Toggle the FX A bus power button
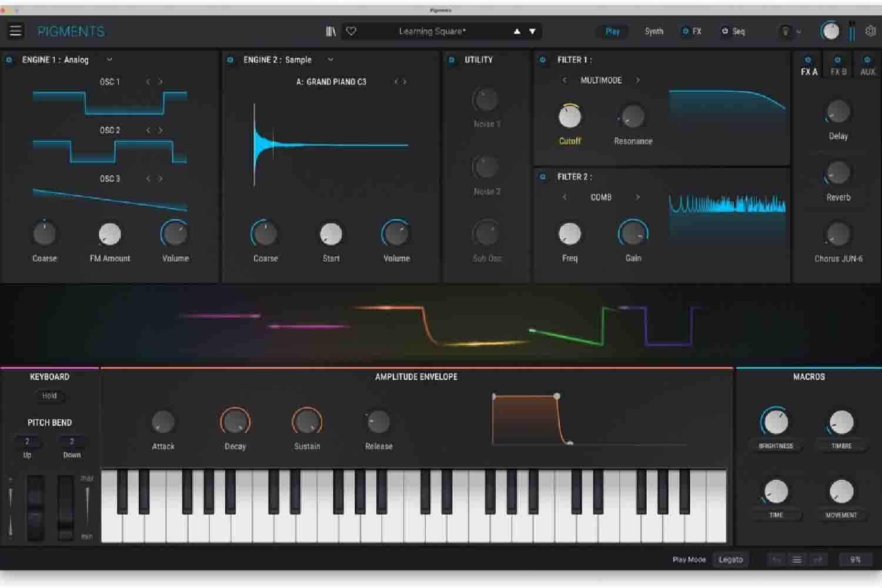The width and height of the screenshot is (882, 588). tap(808, 60)
